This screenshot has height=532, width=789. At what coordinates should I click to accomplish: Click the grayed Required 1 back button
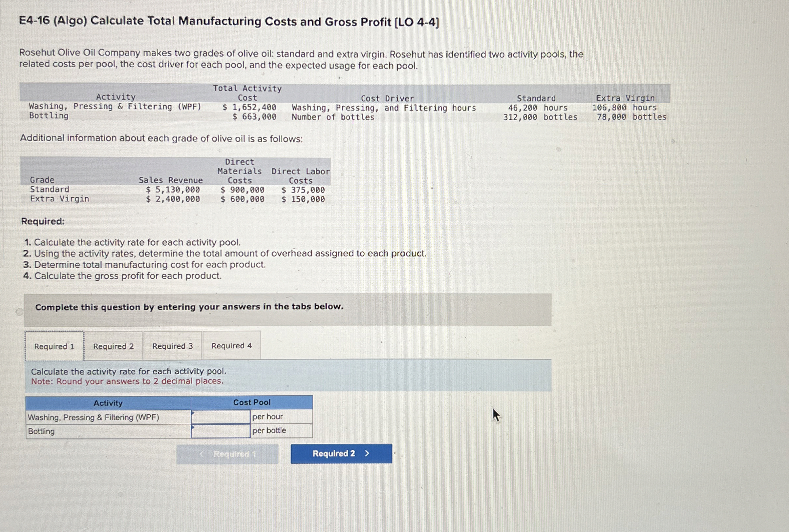coord(228,454)
